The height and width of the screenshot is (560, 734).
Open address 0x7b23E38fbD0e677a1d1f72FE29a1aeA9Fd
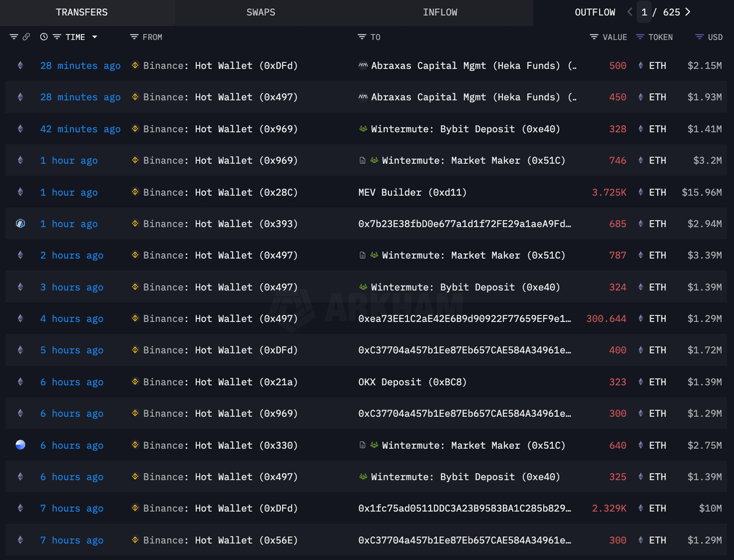coord(465,224)
